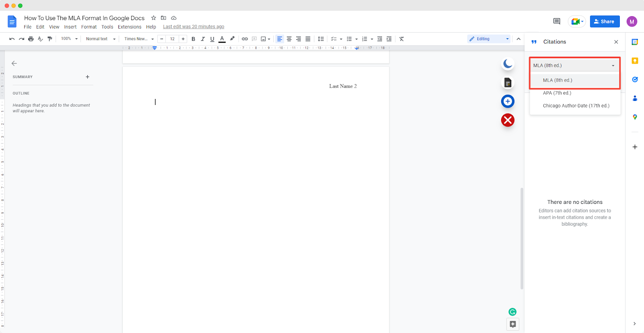Set right text alignment
The width and height of the screenshot is (644, 333).
pyautogui.click(x=299, y=39)
